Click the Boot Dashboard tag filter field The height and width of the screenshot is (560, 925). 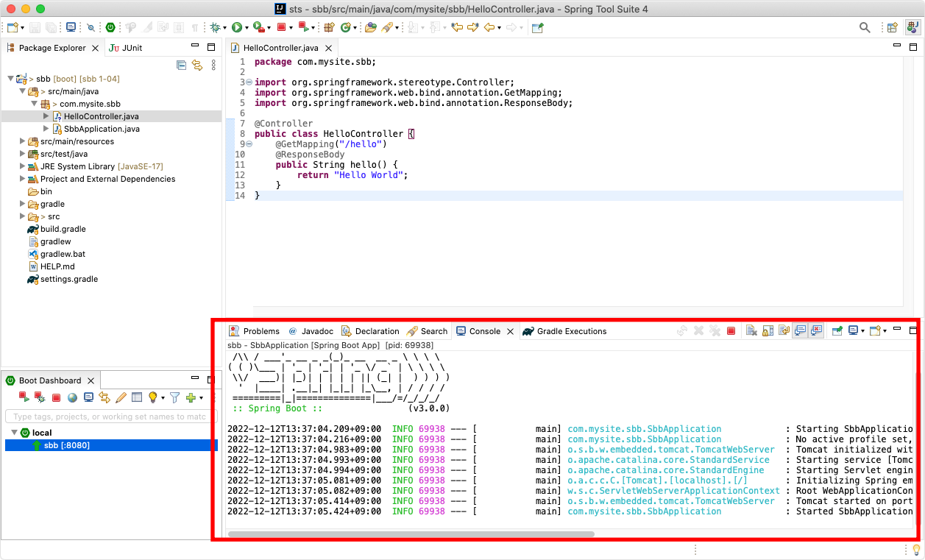[x=110, y=417]
